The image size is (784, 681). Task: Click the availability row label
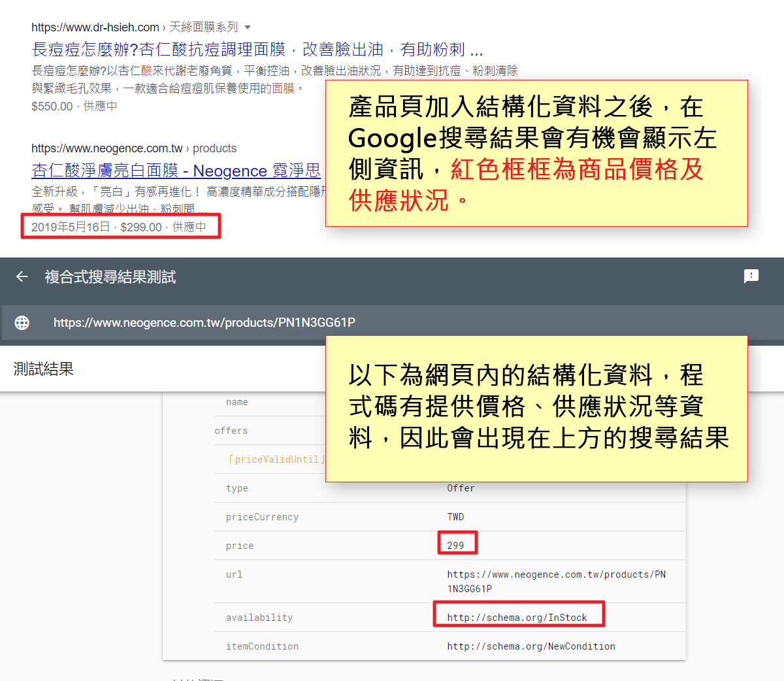[x=259, y=618]
